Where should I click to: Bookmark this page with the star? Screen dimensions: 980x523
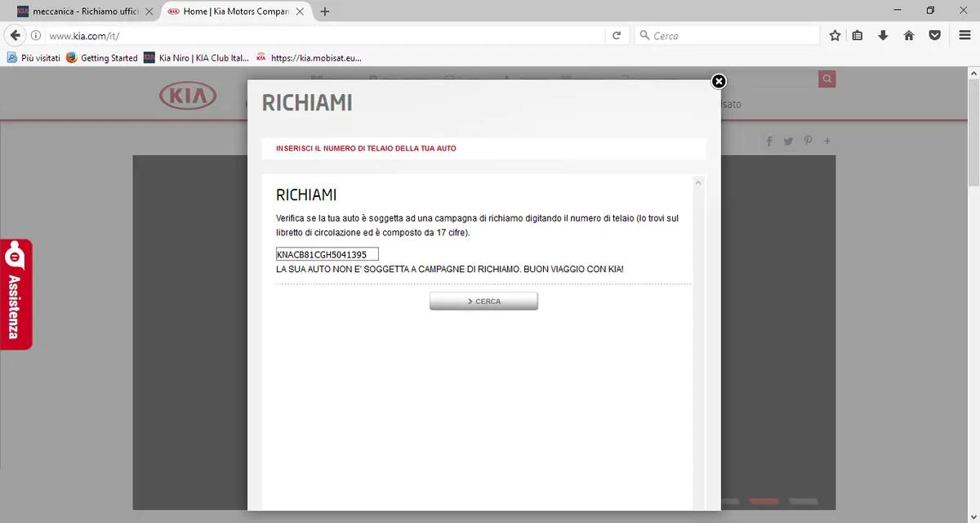[835, 36]
